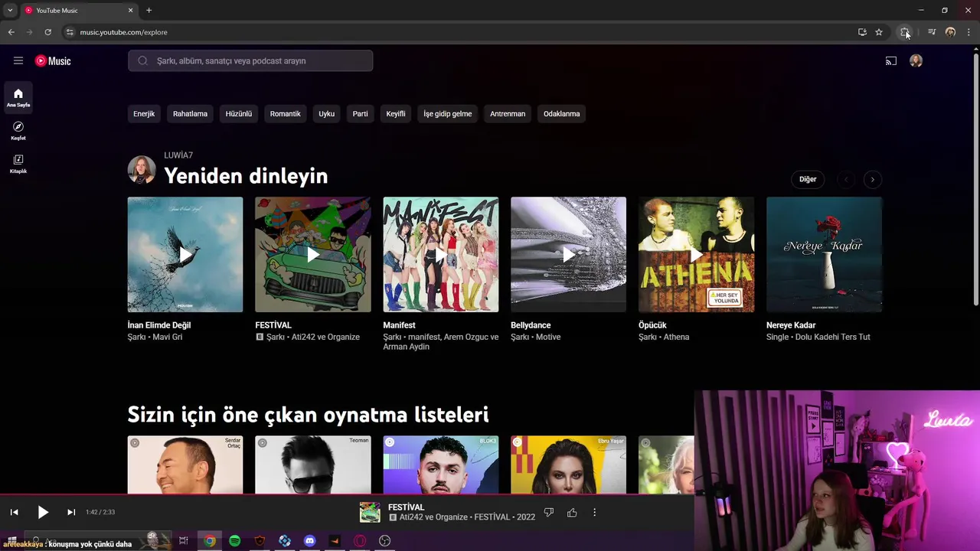Image resolution: width=980 pixels, height=551 pixels.
Task: Open OBS Studio from the taskbar
Action: (x=384, y=541)
